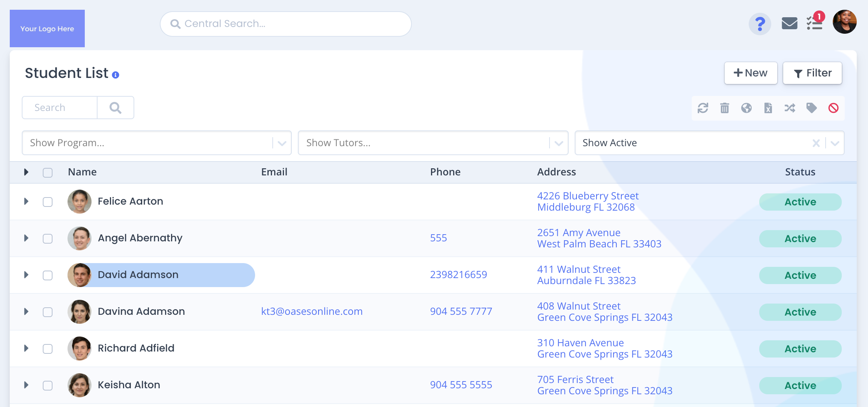Screen dimensions: 868x407
Task: Click the Central Search field
Action: (x=285, y=24)
